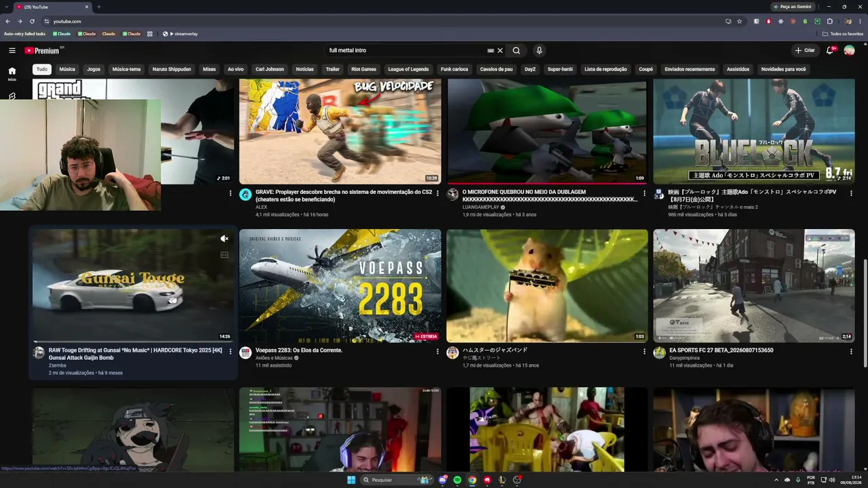Select the Assistidos chip
Viewport: 868px width, 488px height.
click(x=738, y=69)
